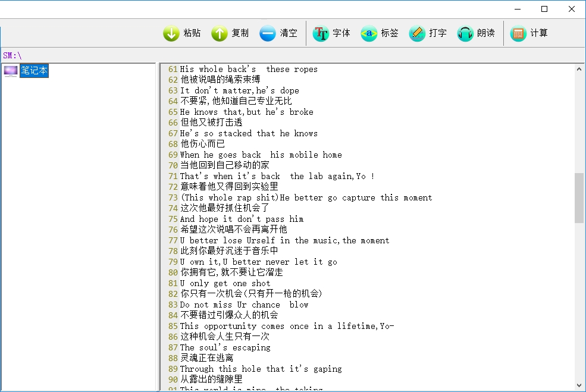Click line 88 '灵魂正在逃离'
The image size is (586, 392).
(206, 358)
